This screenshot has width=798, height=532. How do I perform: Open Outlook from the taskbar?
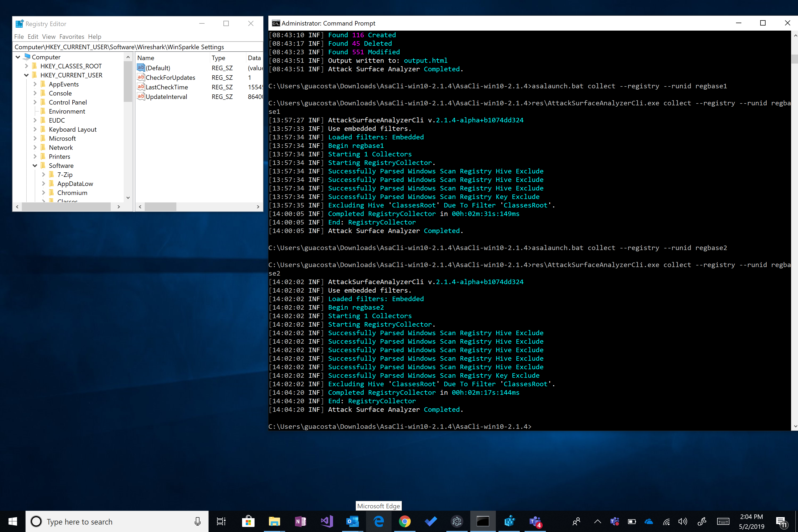(x=353, y=521)
